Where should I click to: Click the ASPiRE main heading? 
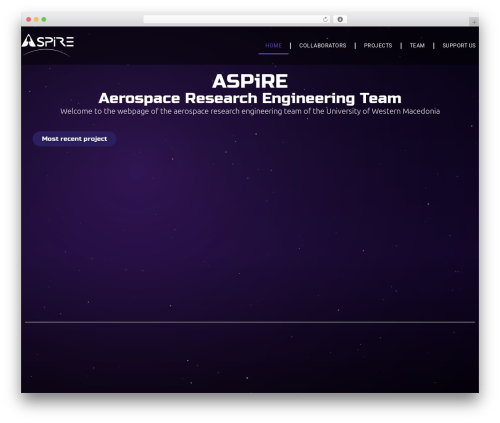tap(250, 81)
